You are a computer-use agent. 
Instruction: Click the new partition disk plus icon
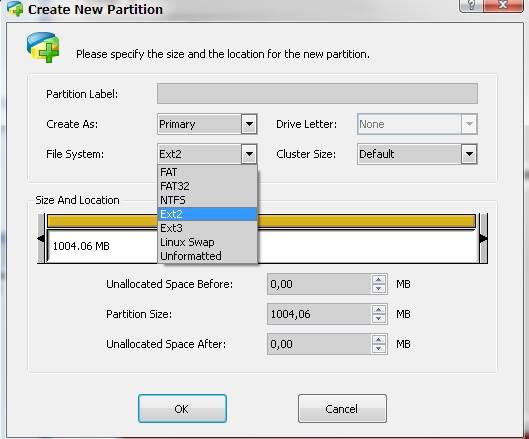(43, 47)
